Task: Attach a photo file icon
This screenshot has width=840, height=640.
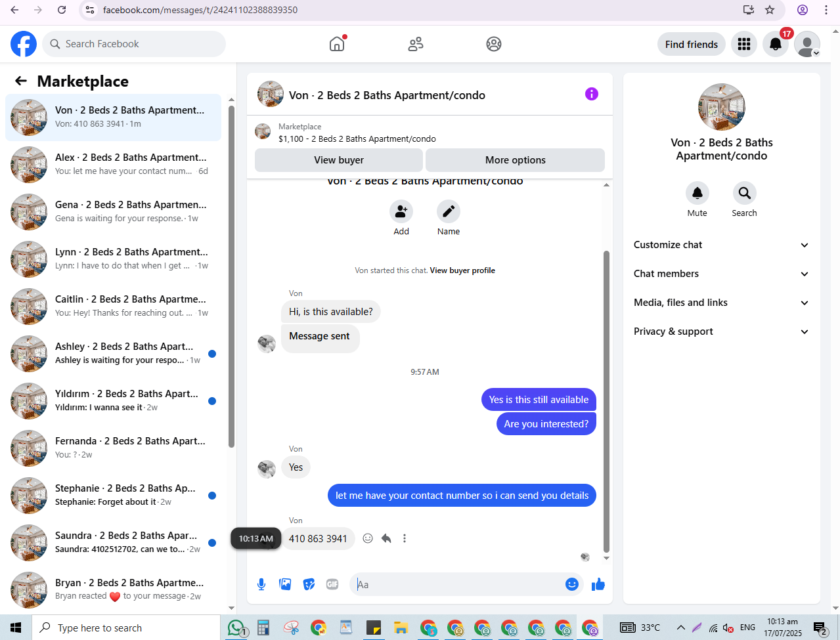Action: point(285,584)
